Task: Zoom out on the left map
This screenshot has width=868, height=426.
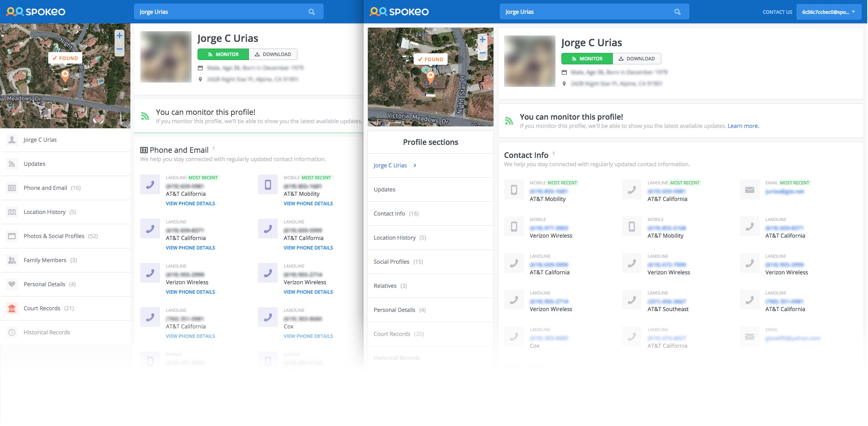Action: [x=119, y=49]
